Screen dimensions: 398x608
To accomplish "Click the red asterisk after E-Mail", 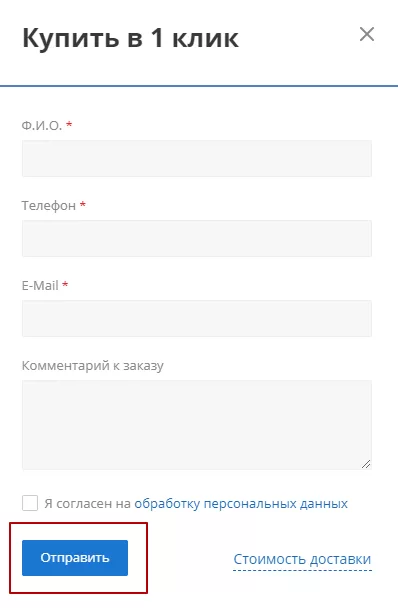I will pyautogui.click(x=65, y=284).
